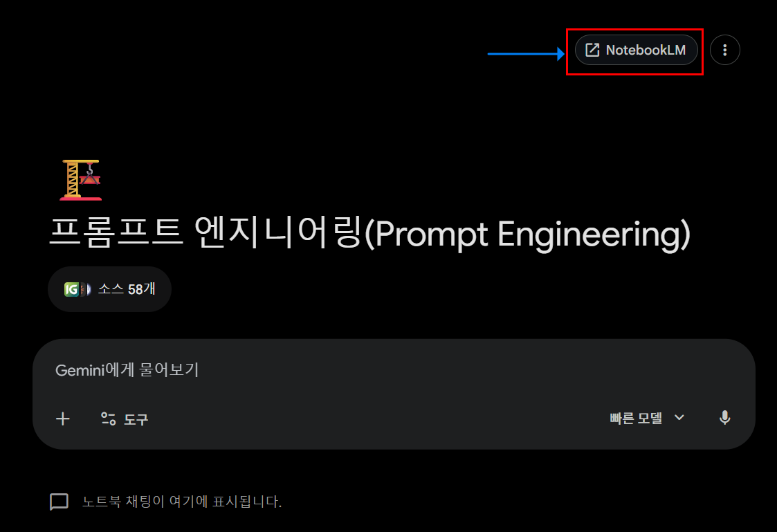Expand the 빠른 모델 model selector
777x532 pixels.
(x=647, y=418)
